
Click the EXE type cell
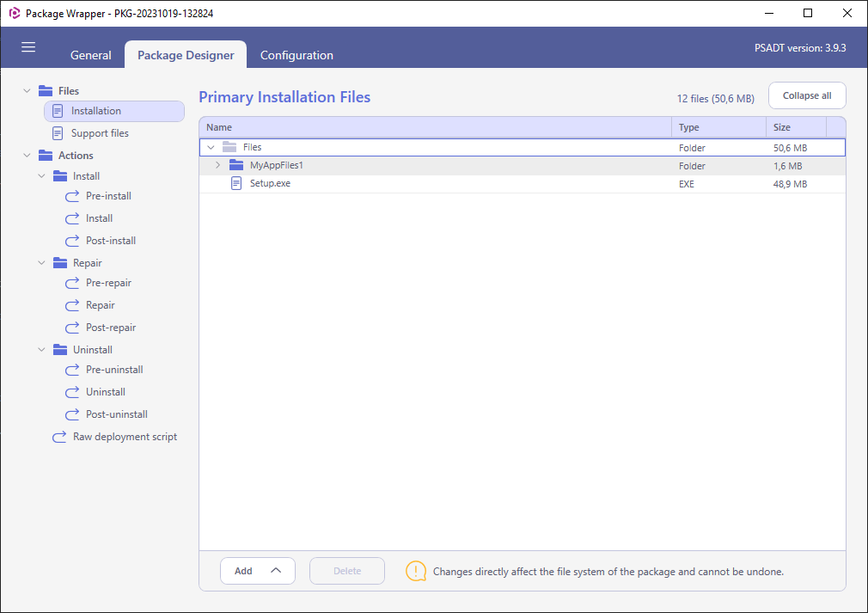687,184
